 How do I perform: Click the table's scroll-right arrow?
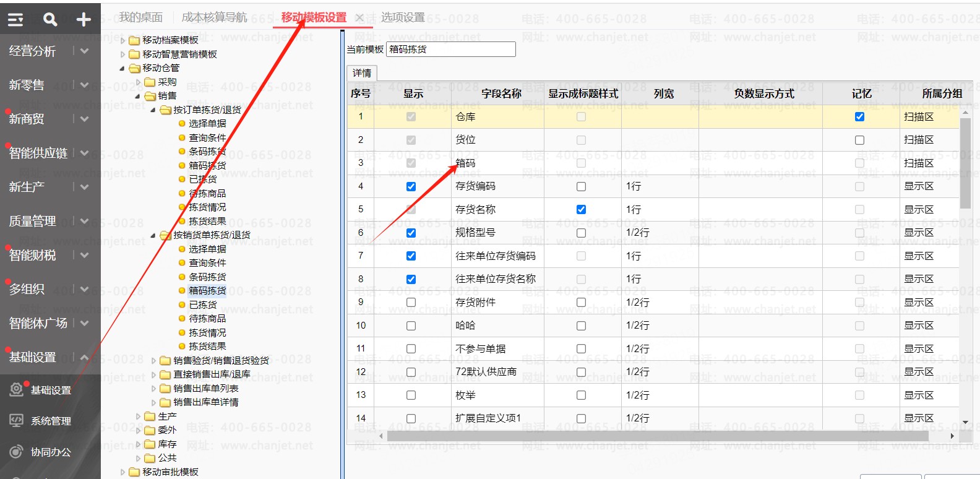point(952,436)
